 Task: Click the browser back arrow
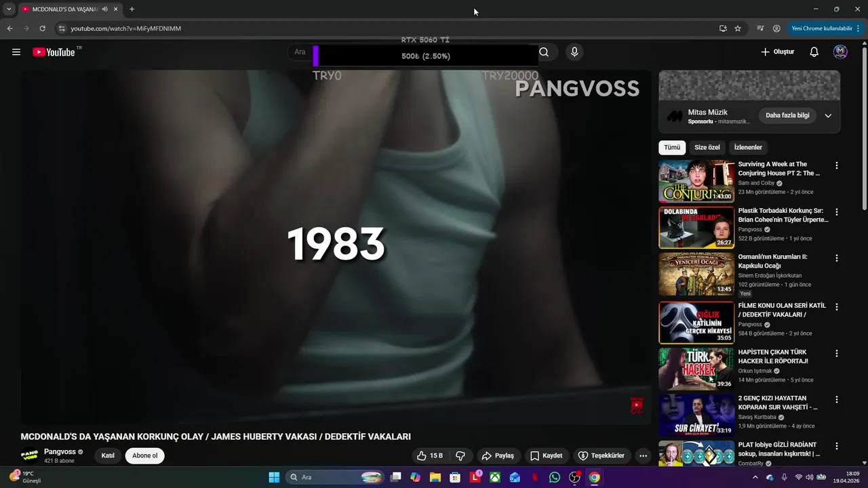click(9, 28)
